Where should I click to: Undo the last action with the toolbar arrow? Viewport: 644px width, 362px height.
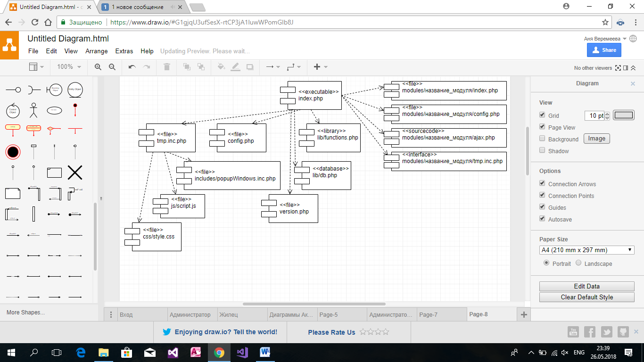(x=132, y=67)
